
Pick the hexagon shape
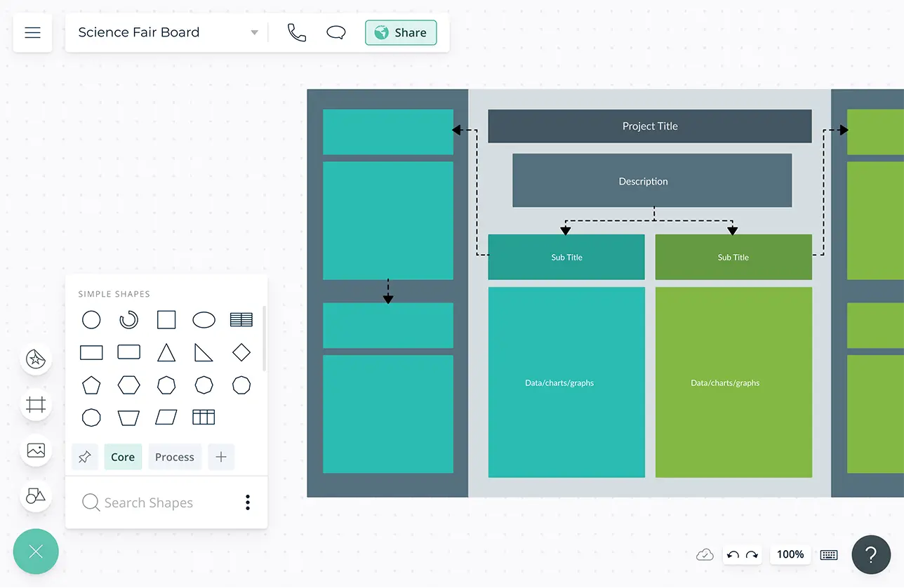click(x=128, y=385)
